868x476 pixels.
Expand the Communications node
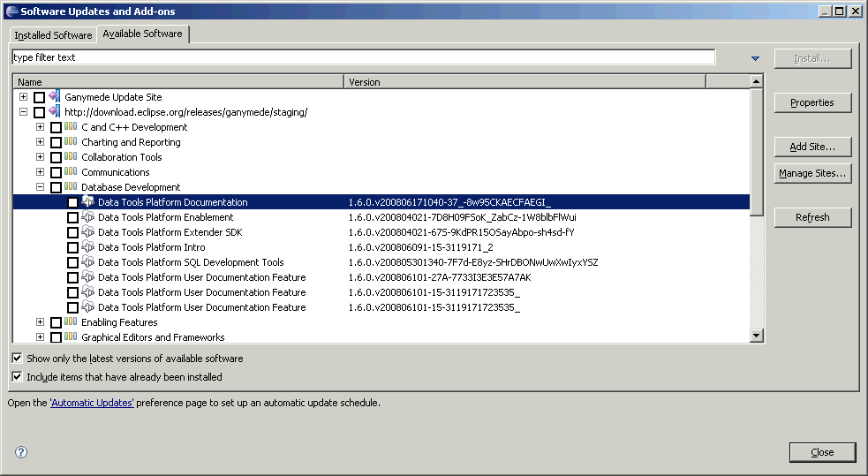[x=40, y=171]
